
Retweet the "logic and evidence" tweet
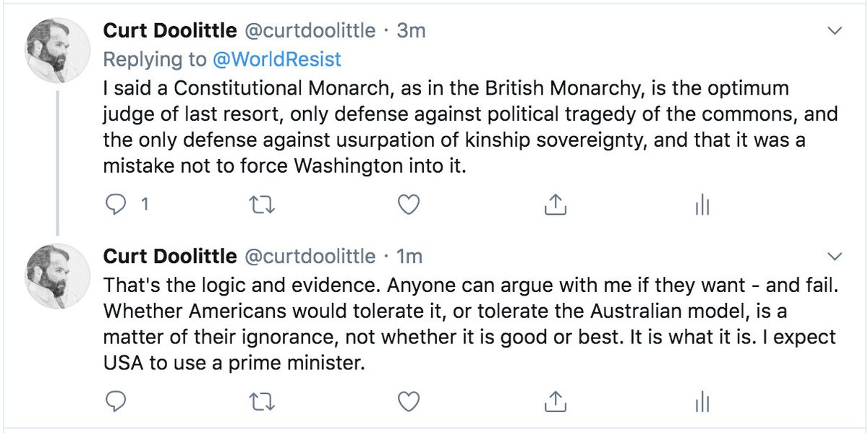pyautogui.click(x=258, y=400)
